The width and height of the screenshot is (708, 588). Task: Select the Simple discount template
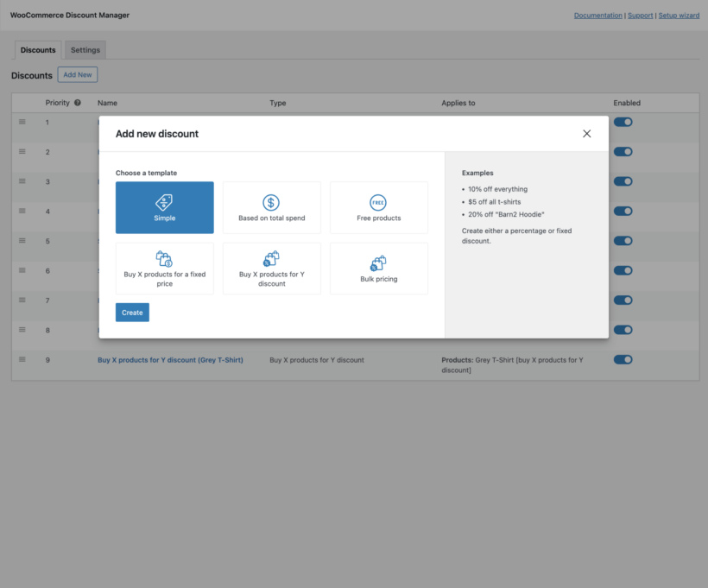tap(164, 207)
